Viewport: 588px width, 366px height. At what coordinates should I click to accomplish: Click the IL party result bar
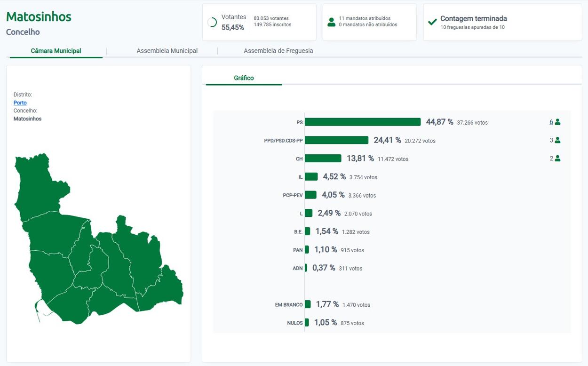coord(311,176)
